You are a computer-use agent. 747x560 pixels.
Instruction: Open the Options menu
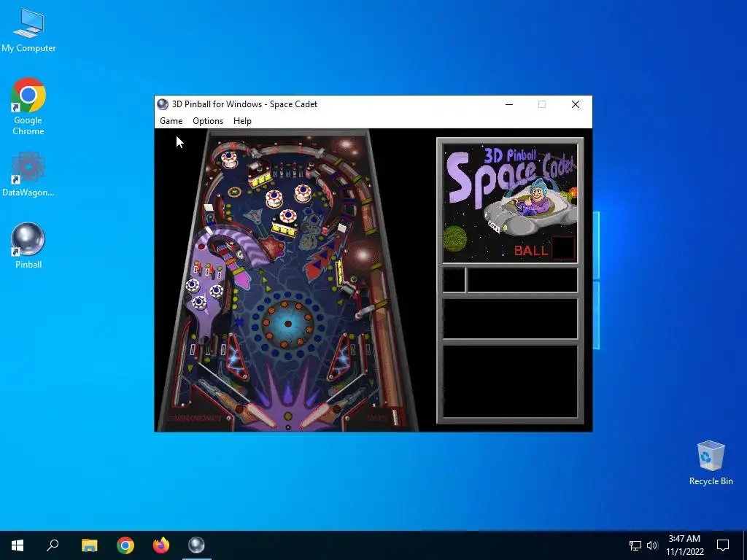point(208,121)
